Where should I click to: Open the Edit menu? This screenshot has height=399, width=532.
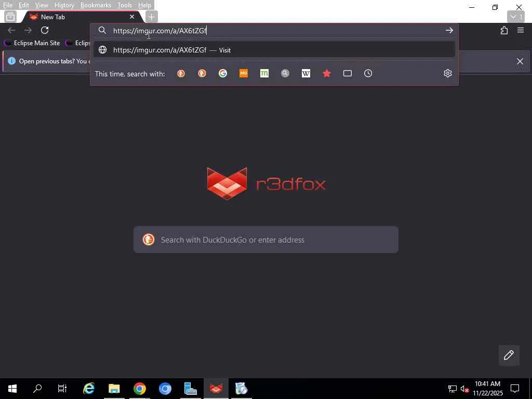coord(23,5)
